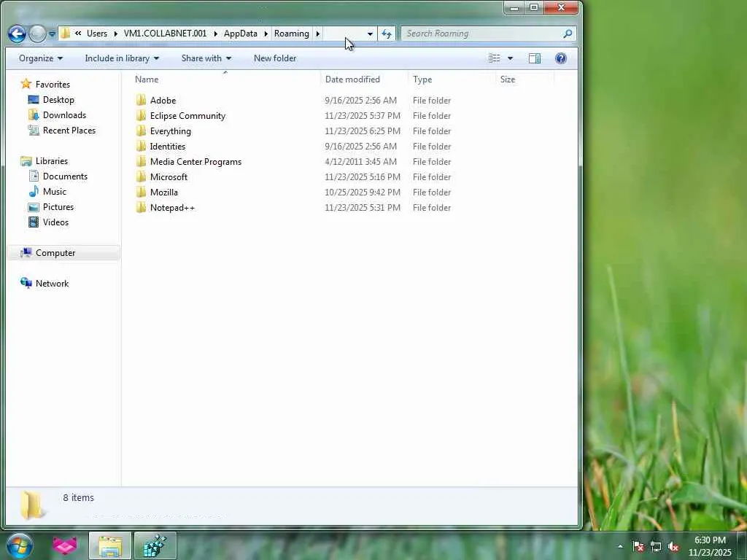Click the Back navigation arrow
747x560 pixels.
17,34
